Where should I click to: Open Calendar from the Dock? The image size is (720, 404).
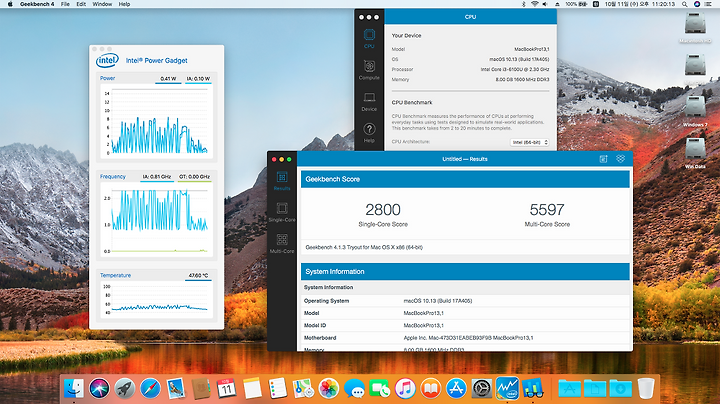pyautogui.click(x=226, y=389)
